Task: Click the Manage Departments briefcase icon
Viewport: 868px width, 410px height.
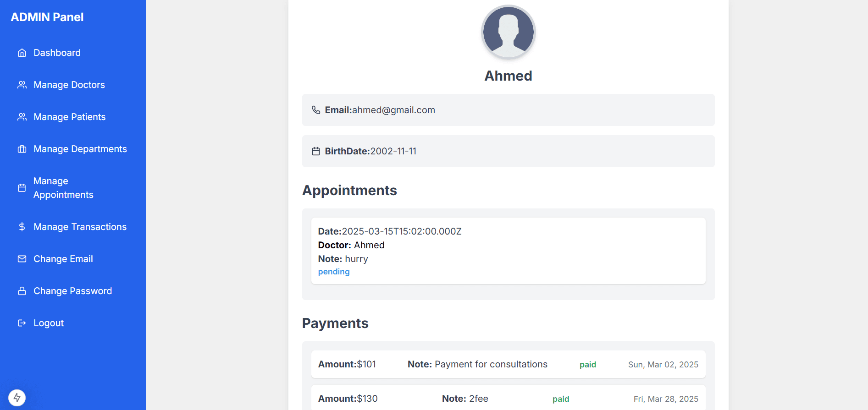Action: (x=22, y=149)
